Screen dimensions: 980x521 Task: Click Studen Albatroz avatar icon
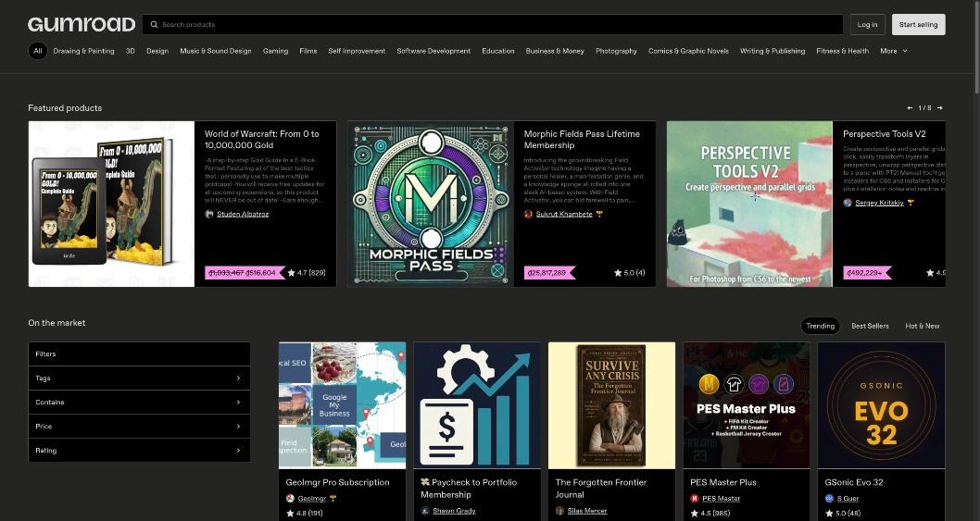tap(209, 215)
